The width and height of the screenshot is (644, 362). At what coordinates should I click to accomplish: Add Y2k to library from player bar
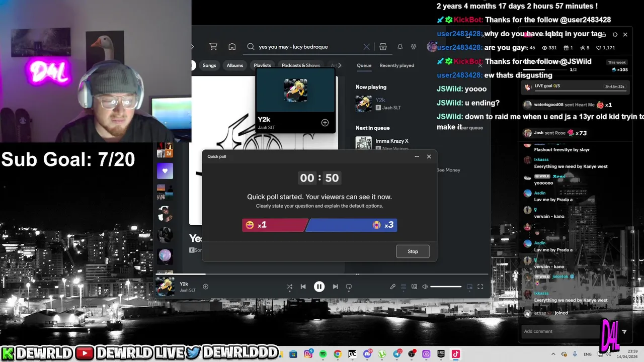pos(205,287)
